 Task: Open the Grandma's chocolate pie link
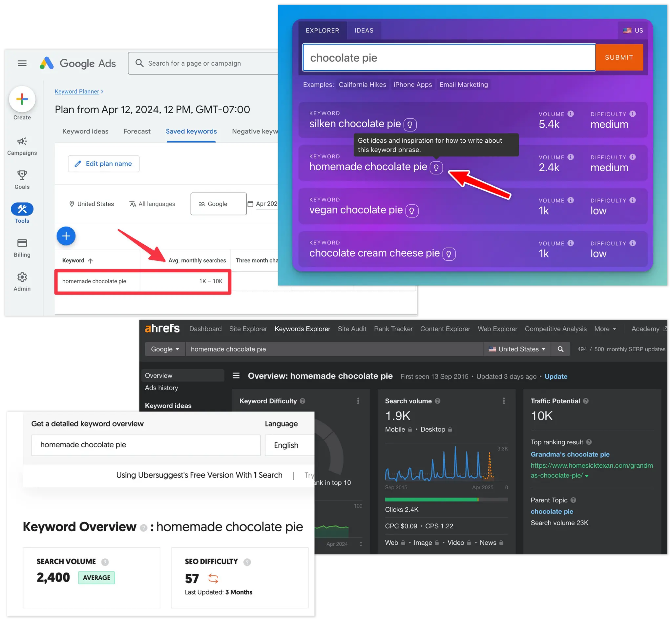570,454
